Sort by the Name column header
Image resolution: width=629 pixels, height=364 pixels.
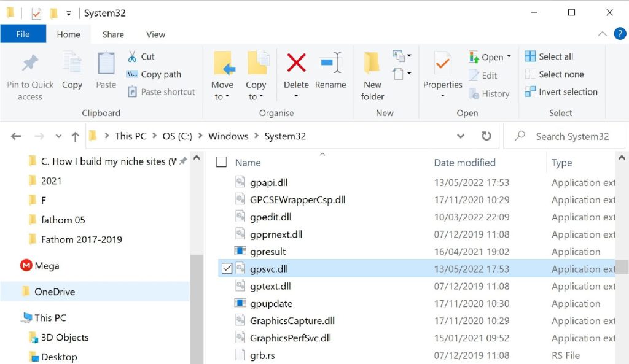248,162
